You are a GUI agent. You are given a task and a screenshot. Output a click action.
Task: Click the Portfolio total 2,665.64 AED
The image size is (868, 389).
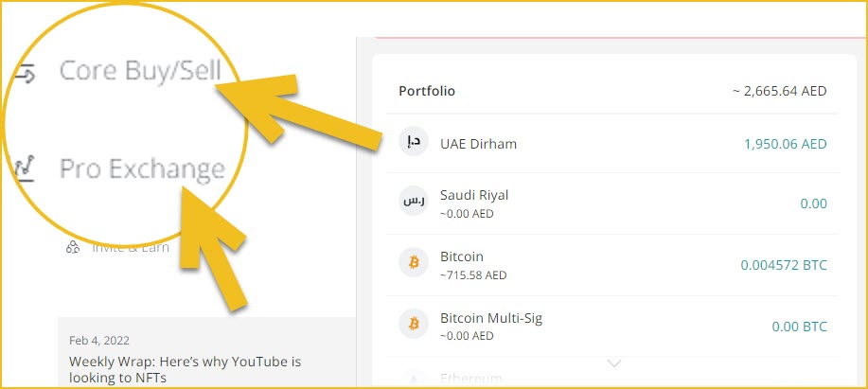[x=779, y=91]
